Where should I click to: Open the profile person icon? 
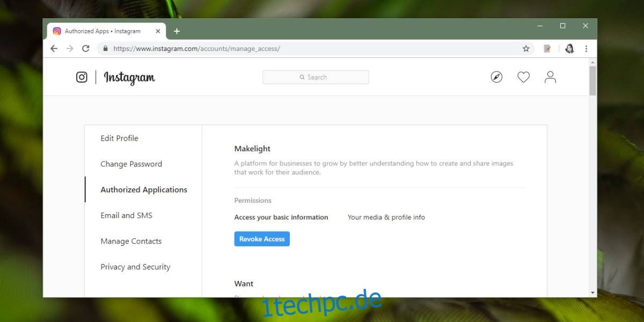550,77
